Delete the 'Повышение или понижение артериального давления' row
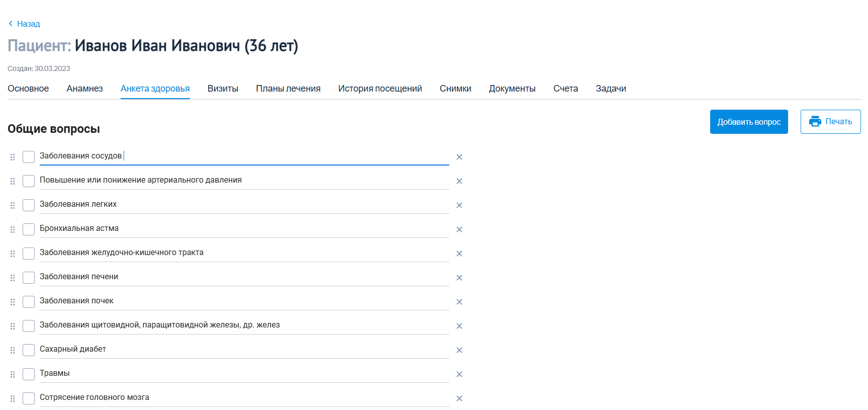Image resolution: width=868 pixels, height=410 pixels. click(459, 181)
